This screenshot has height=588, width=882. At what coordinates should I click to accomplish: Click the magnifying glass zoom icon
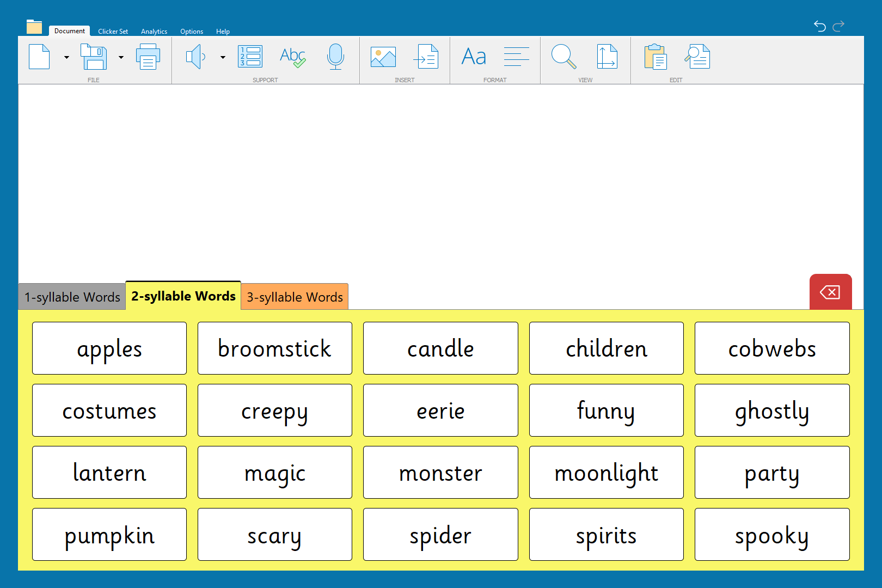pyautogui.click(x=563, y=57)
